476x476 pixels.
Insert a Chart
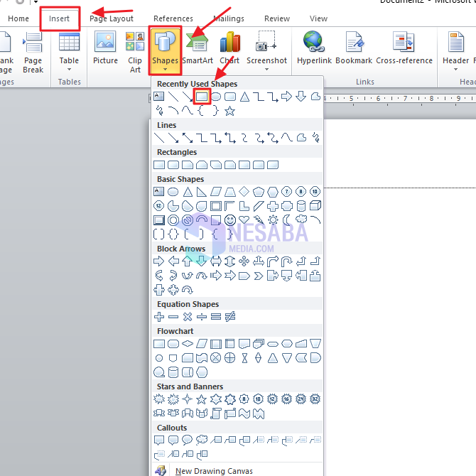click(x=229, y=48)
